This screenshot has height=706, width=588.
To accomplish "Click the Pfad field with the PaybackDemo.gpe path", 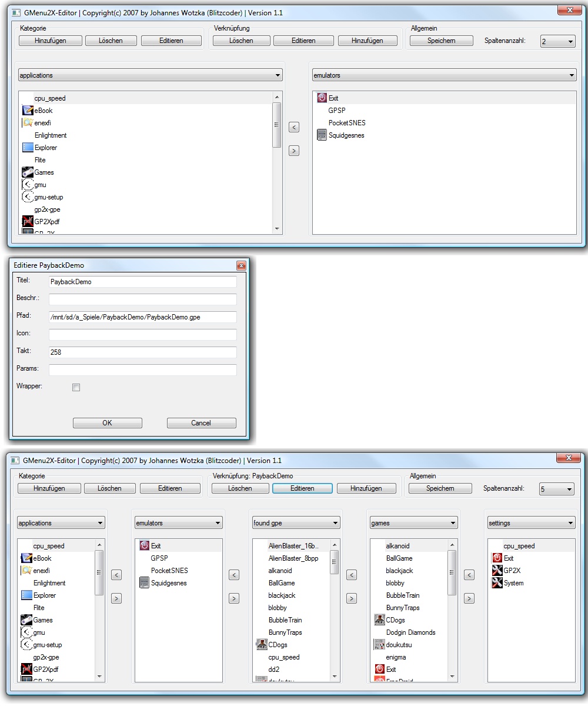I will (x=142, y=317).
